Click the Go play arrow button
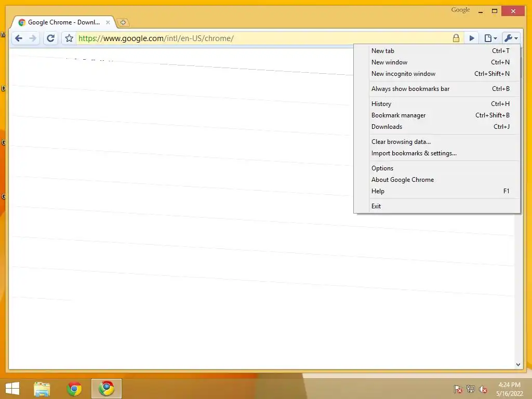 472,38
